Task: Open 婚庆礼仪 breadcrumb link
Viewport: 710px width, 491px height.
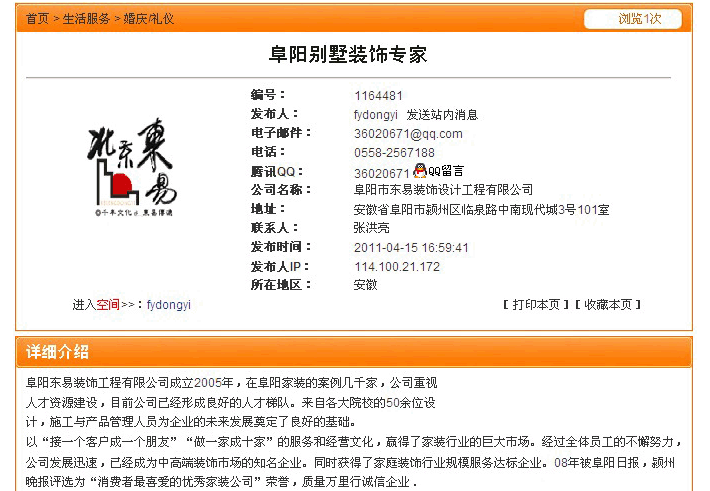Action: tap(148, 19)
